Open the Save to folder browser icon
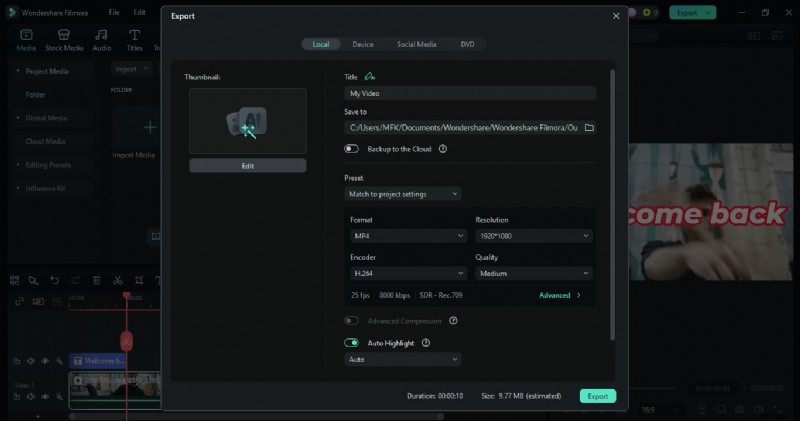The height and width of the screenshot is (421, 800). (x=589, y=128)
